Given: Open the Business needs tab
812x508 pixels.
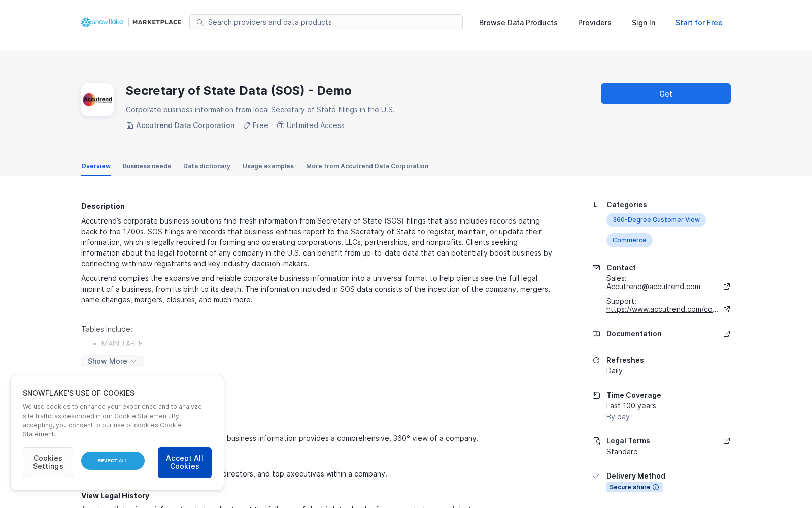Looking at the screenshot, I should (x=147, y=166).
